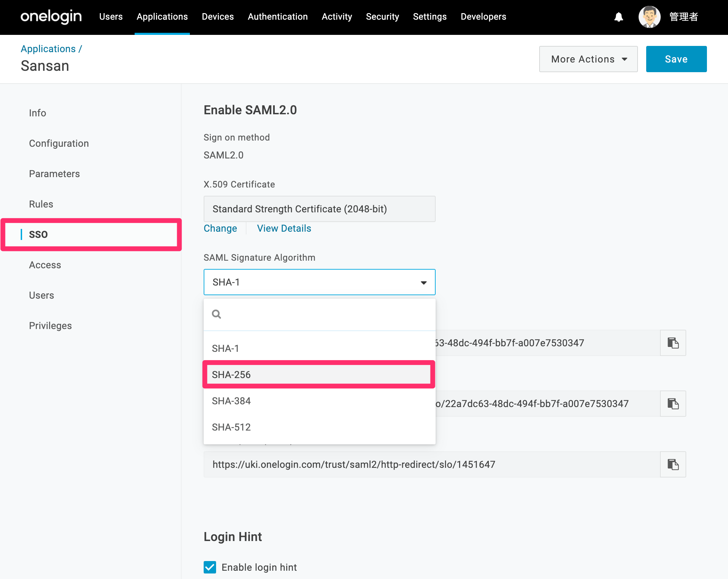Open the Applications top menu

click(162, 17)
